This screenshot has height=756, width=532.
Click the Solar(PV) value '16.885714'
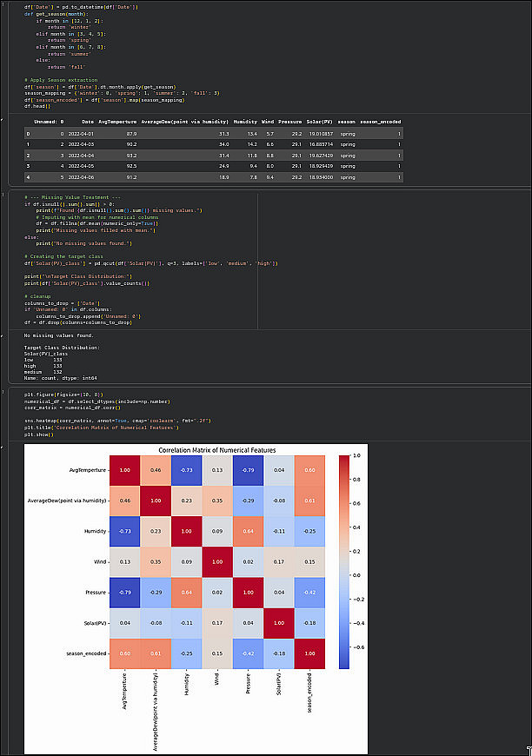(321, 144)
